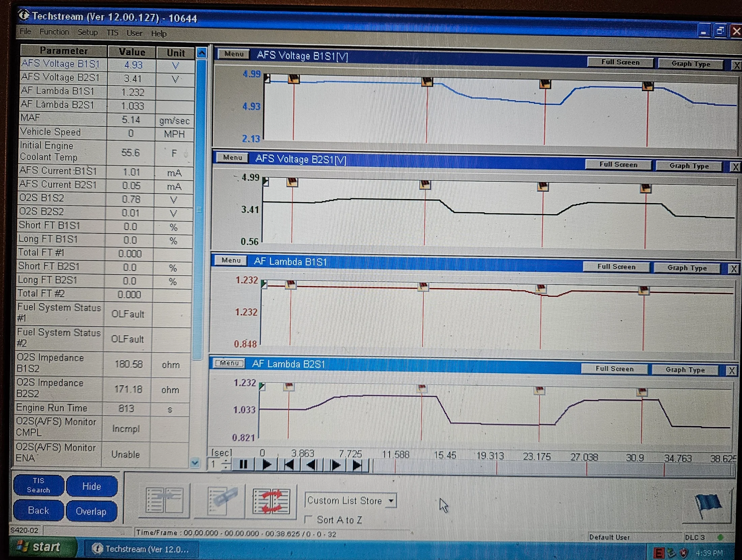
Task: Click the Parameter column header
Action: click(64, 51)
